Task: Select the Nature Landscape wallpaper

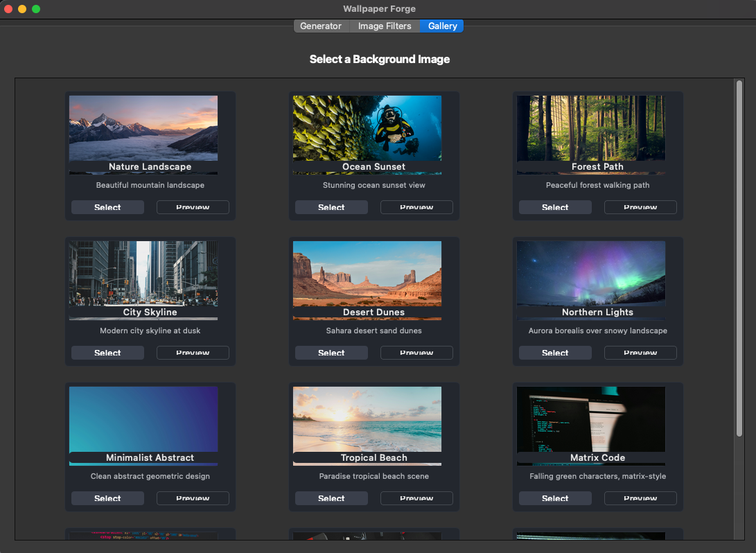Action: click(x=107, y=207)
